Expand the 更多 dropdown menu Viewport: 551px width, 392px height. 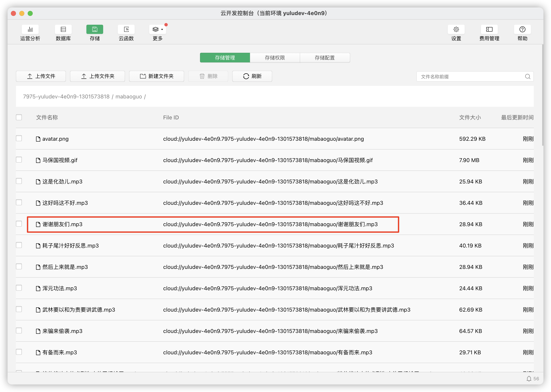tap(158, 30)
